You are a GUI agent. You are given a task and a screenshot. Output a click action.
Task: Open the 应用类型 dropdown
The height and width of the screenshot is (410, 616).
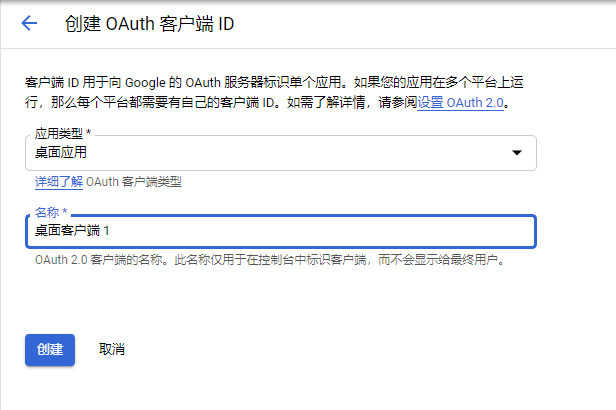pos(280,153)
